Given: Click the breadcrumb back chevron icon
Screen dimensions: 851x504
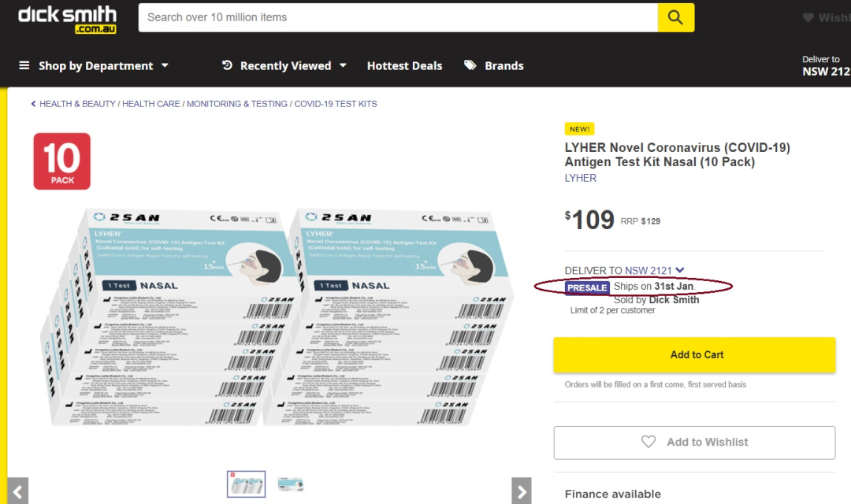Looking at the screenshot, I should pyautogui.click(x=34, y=104).
